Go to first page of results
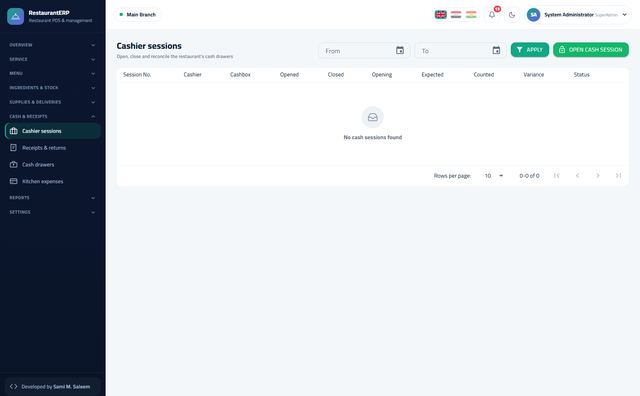The height and width of the screenshot is (396, 640). tap(556, 176)
